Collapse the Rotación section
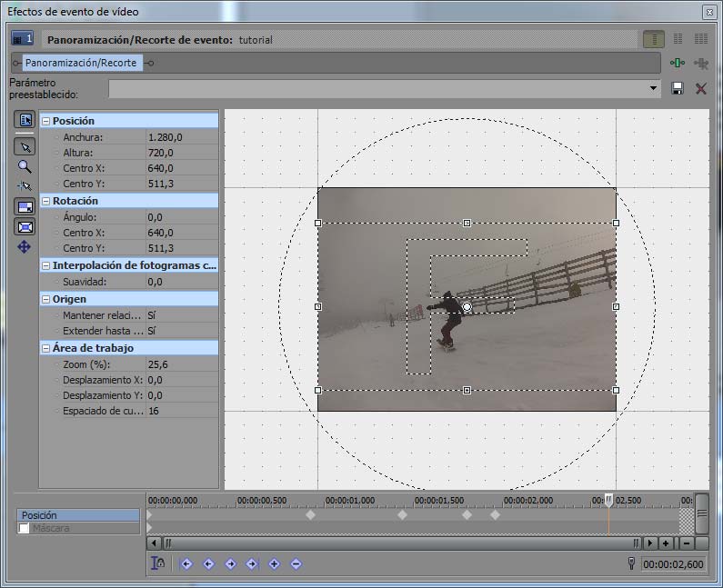The width and height of the screenshot is (723, 588). 45,201
